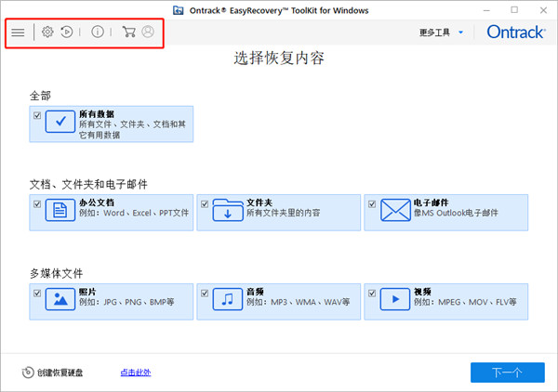Click the 下一个 next button
The image size is (558, 392).
tap(508, 372)
